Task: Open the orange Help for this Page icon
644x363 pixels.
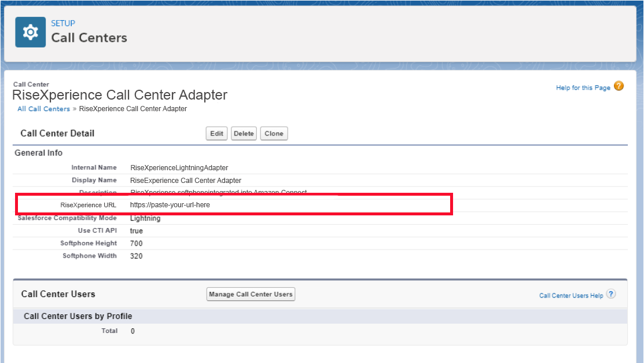Action: click(619, 86)
